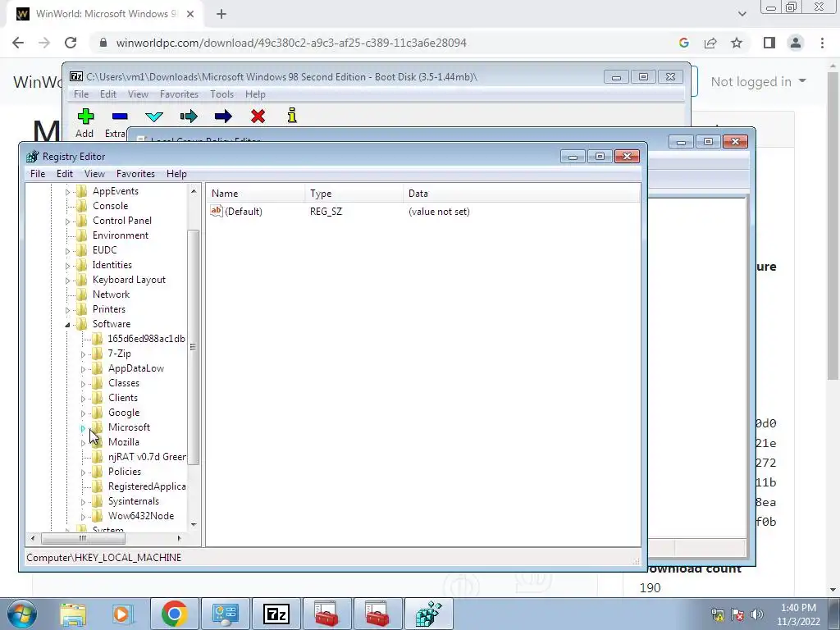Click the 7-Zip Info yellow icon

tap(292, 115)
